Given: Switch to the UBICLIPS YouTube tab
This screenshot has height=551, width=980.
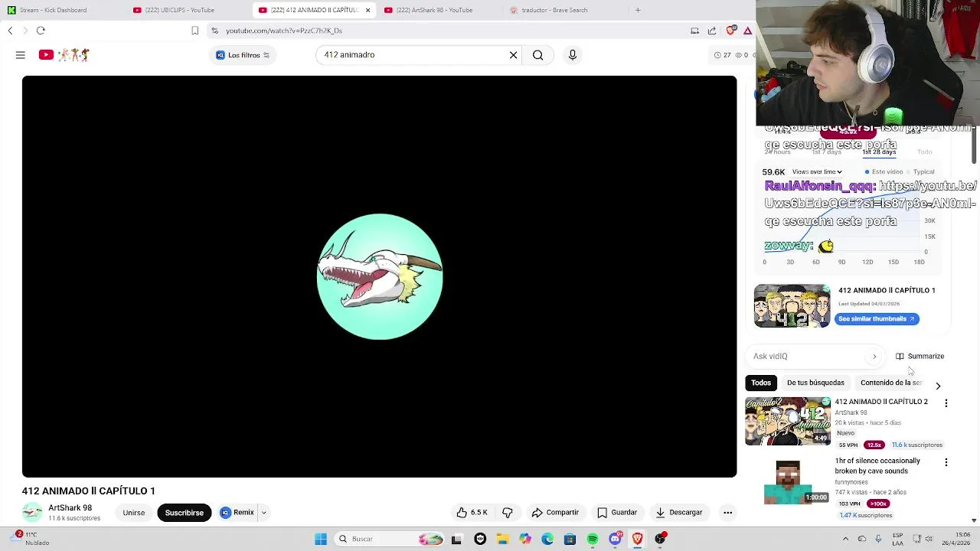Looking at the screenshot, I should coord(181,10).
